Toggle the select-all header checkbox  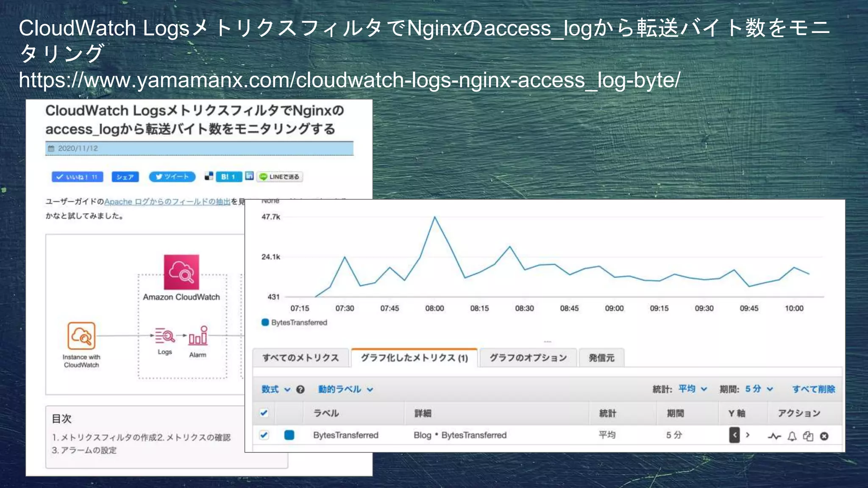pos(264,413)
